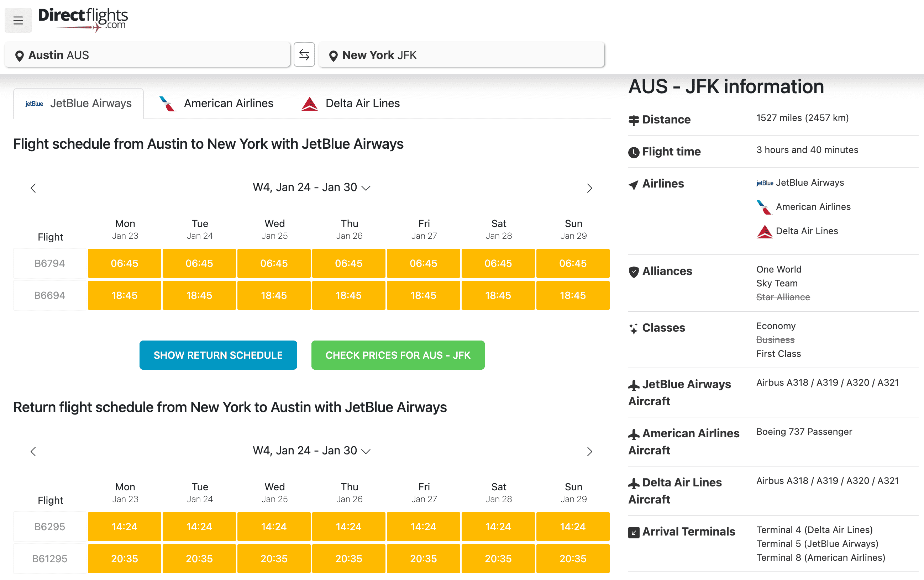Click the next week arrow on return schedule
The height and width of the screenshot is (580, 924).
point(589,451)
